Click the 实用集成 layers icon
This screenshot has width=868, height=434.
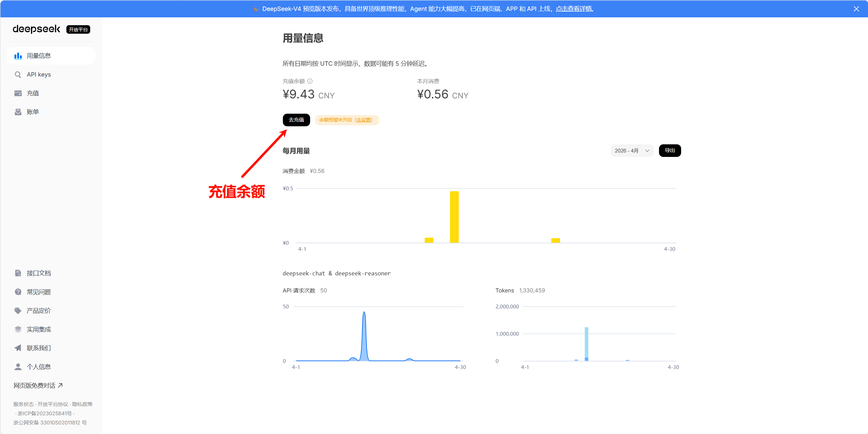pyautogui.click(x=18, y=329)
